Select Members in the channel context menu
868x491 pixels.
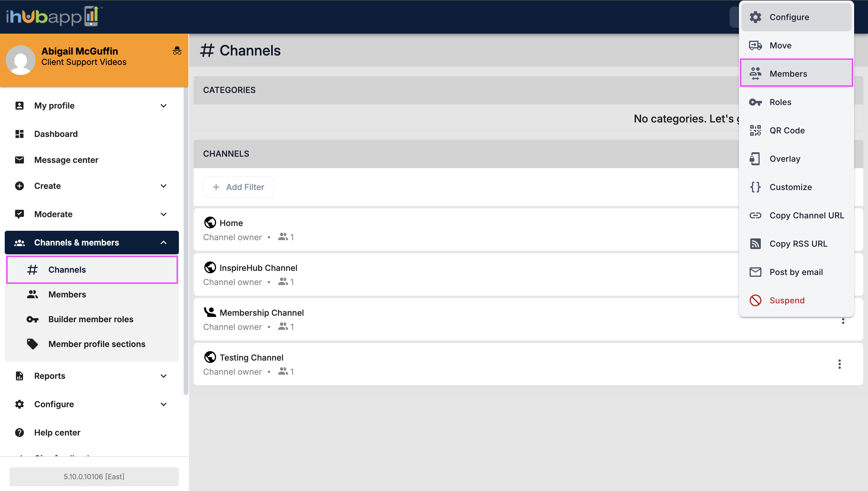tap(796, 73)
